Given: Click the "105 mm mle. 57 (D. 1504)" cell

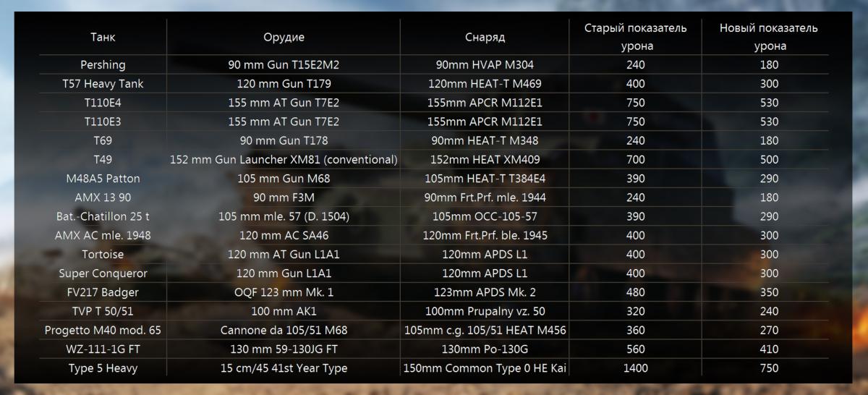Looking at the screenshot, I should [x=284, y=216].
